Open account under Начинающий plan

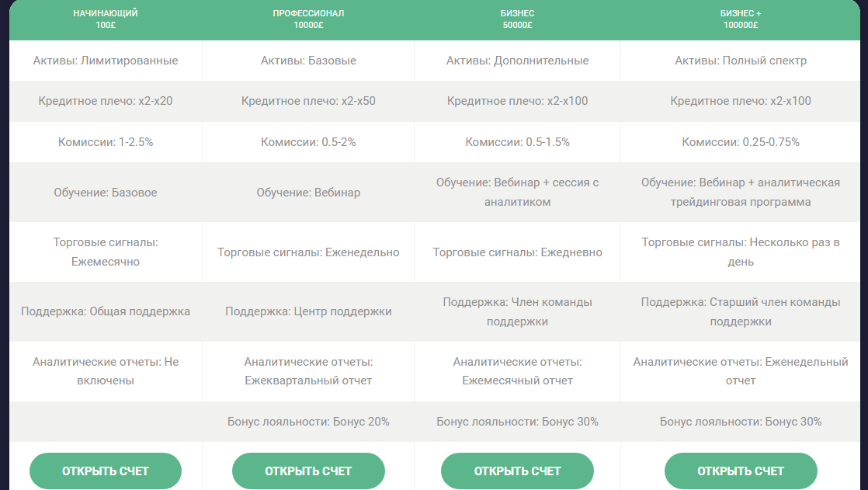coord(105,471)
